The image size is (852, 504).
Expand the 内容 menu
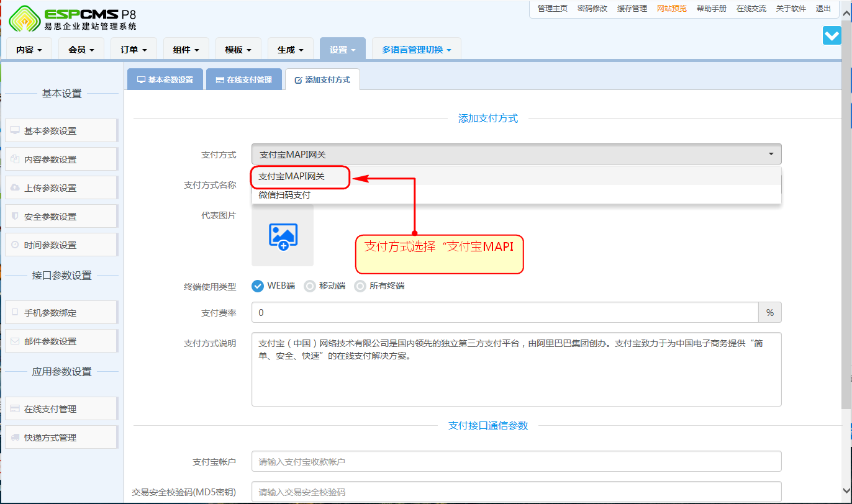click(x=29, y=49)
